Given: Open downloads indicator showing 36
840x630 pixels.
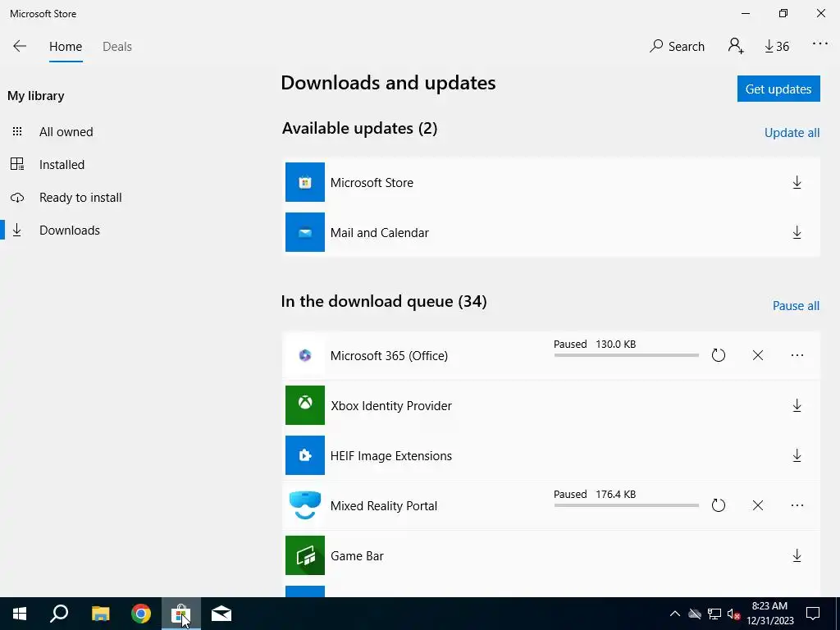Looking at the screenshot, I should [777, 47].
